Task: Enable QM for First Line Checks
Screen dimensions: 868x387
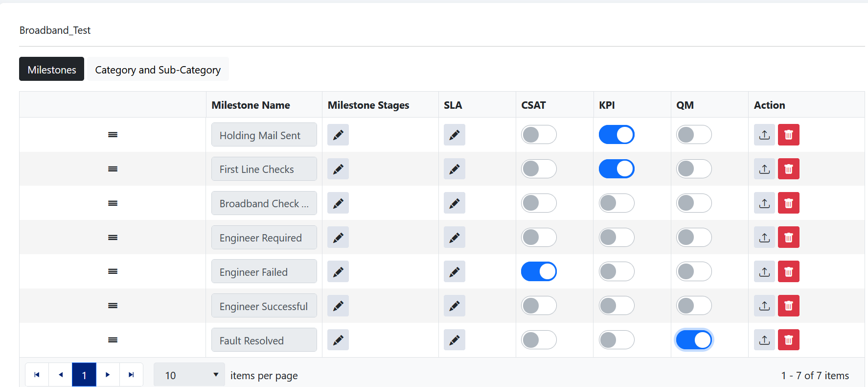Action: 693,169
